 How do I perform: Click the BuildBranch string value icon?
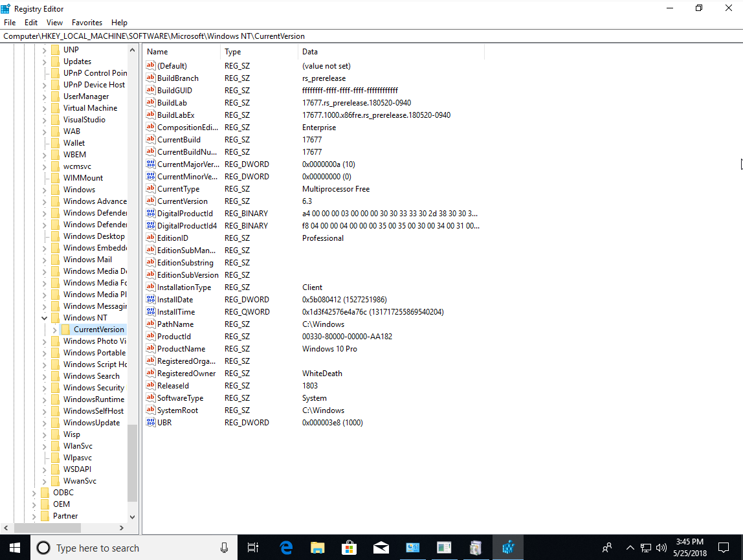click(x=151, y=78)
